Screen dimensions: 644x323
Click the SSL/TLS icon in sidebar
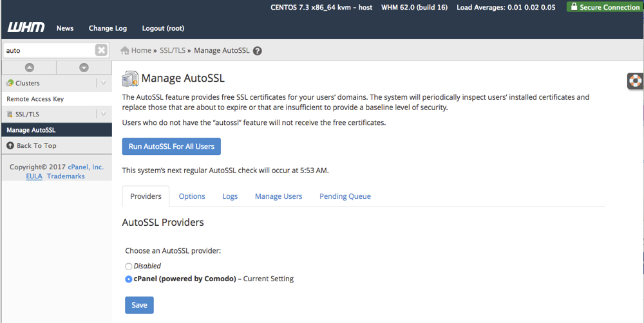point(10,114)
